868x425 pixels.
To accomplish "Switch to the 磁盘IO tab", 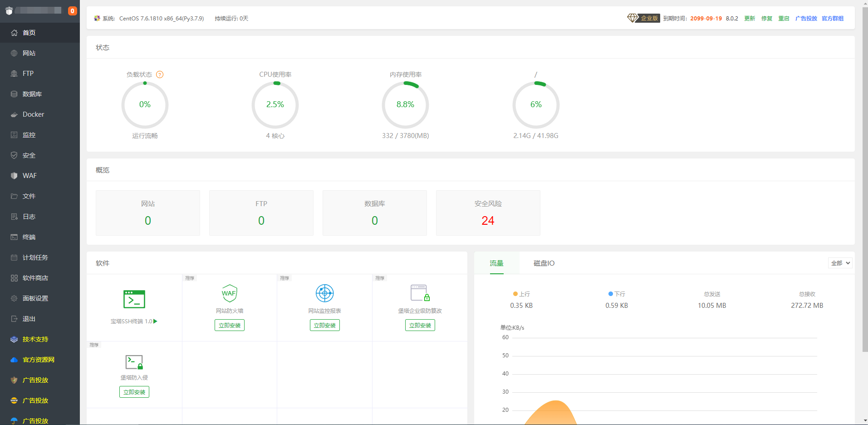I will point(544,263).
